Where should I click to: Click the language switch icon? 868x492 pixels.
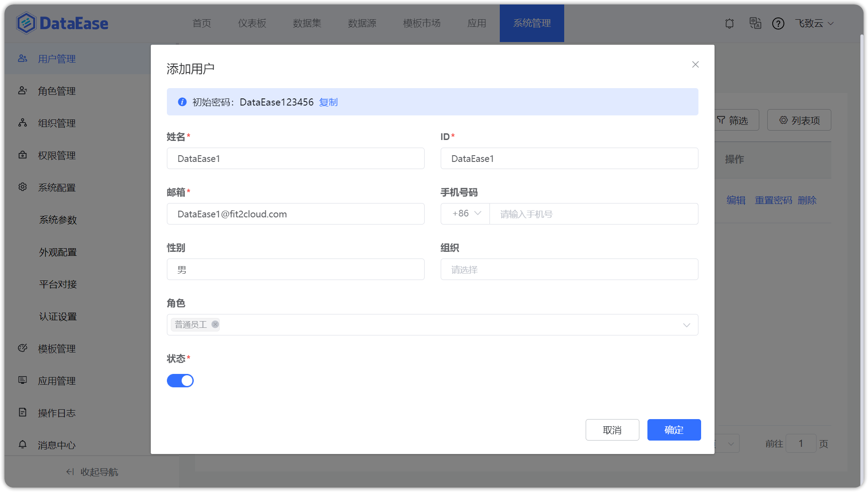[755, 23]
